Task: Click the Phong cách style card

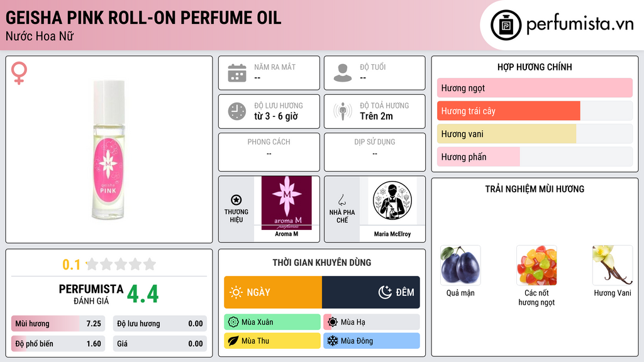Action: point(269,152)
